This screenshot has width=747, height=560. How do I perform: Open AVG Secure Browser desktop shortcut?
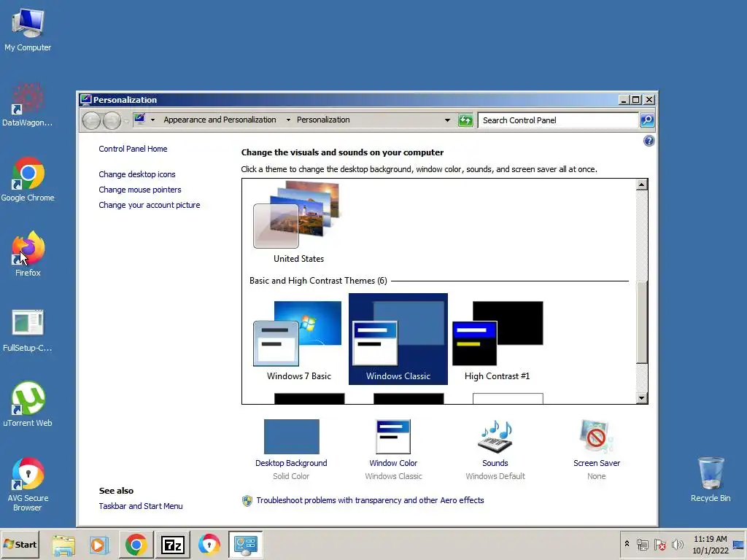coord(28,484)
